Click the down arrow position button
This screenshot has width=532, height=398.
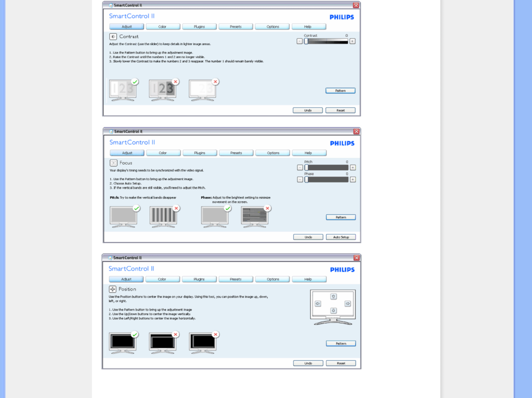(x=333, y=310)
